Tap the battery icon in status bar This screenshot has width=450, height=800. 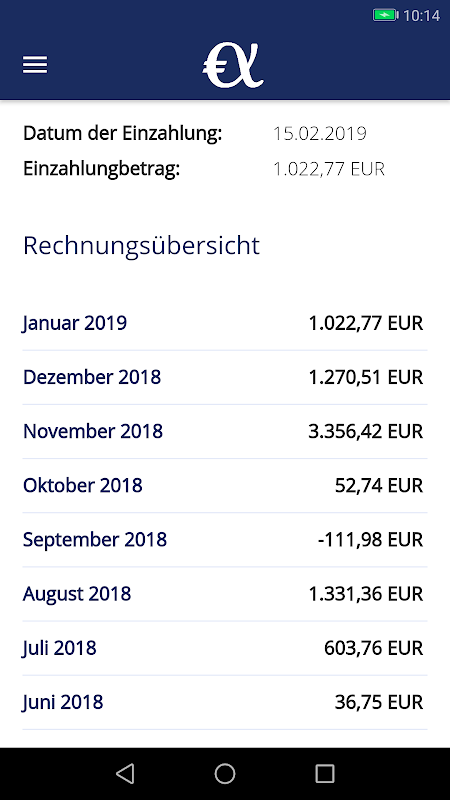[x=386, y=15]
